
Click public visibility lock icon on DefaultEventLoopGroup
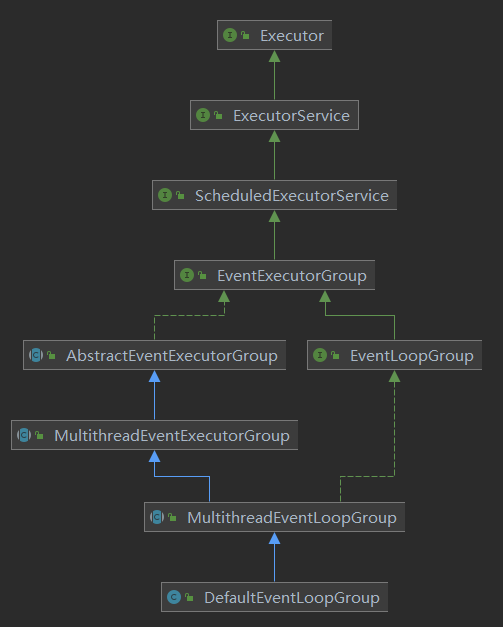click(190, 597)
